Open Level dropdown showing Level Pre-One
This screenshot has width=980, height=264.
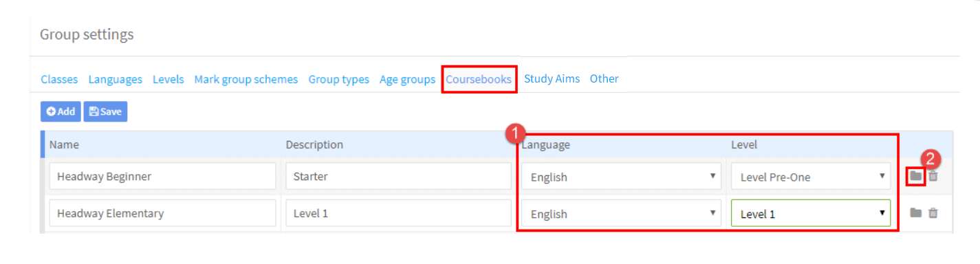pos(811,177)
